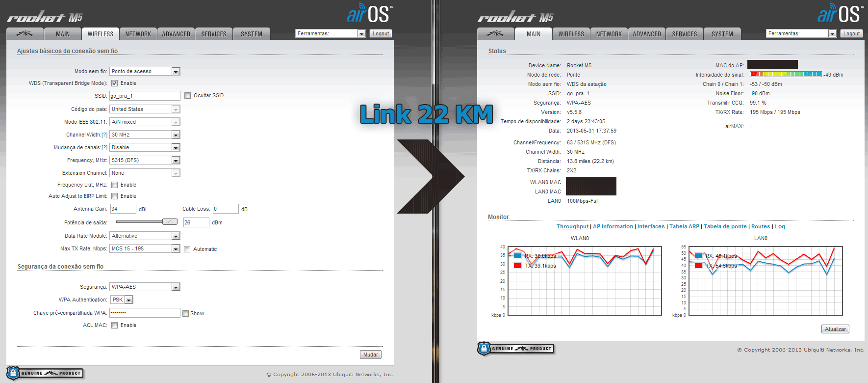
Task: Open SERVICES tab in right panel
Action: (x=685, y=34)
